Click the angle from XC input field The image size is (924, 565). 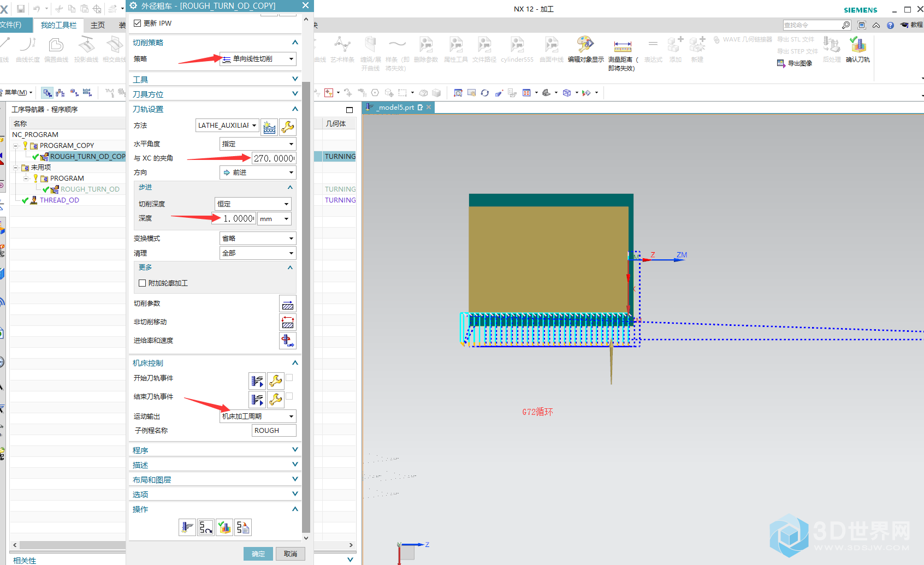274,158
